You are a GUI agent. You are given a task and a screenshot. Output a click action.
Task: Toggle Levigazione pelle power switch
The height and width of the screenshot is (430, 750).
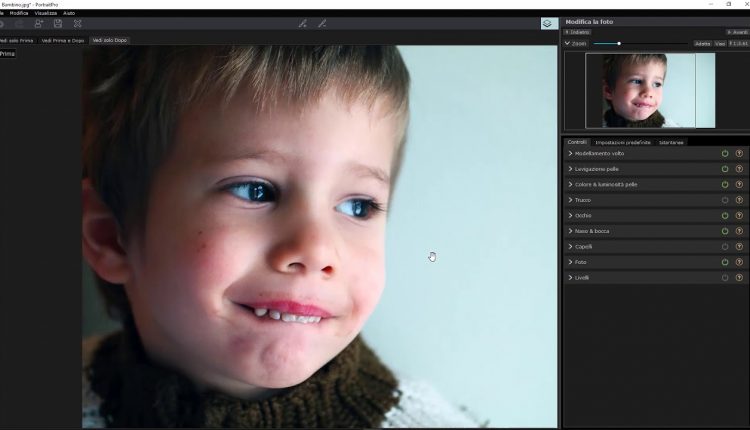725,169
